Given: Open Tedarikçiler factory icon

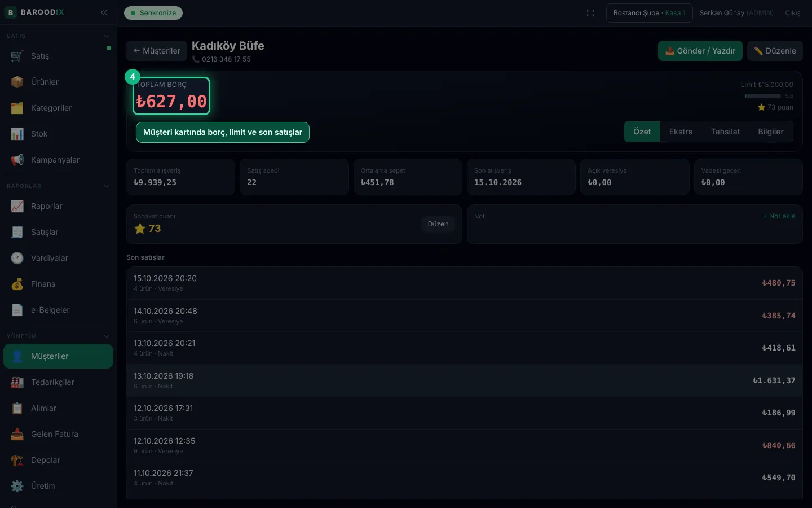Looking at the screenshot, I should click(17, 382).
